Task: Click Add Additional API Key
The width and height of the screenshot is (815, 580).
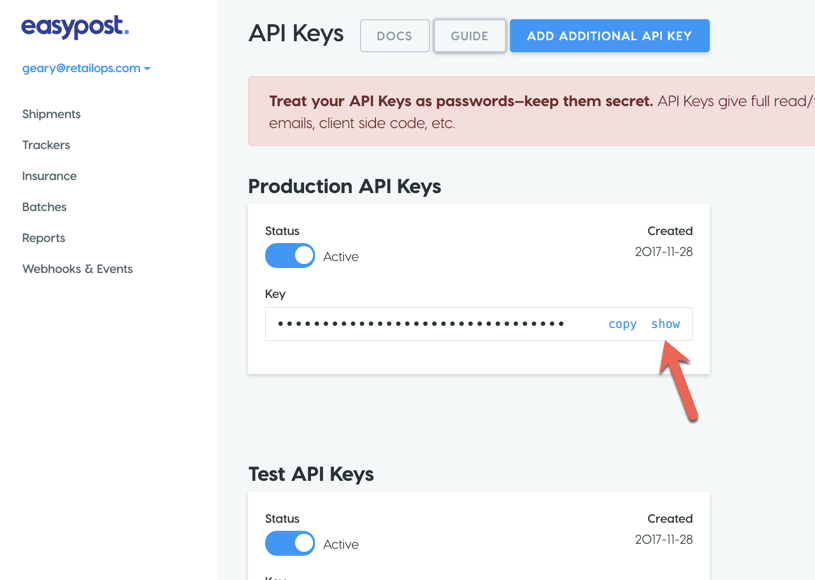Action: [x=609, y=36]
